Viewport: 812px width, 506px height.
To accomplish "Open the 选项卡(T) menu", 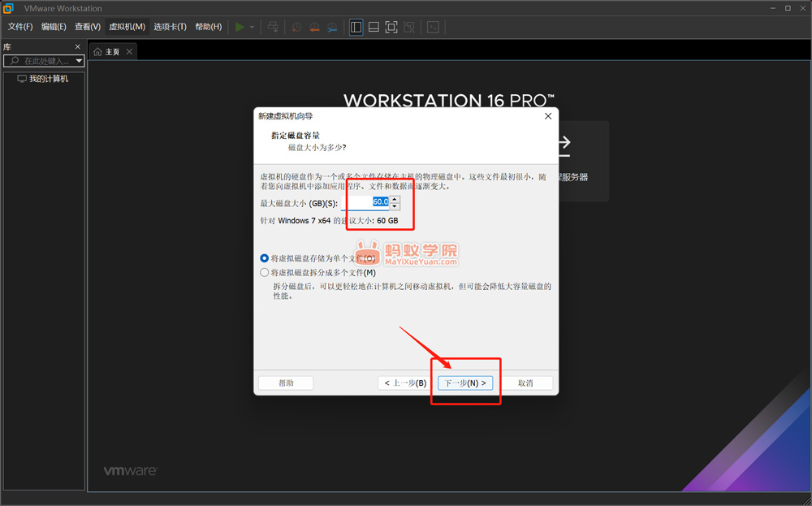I will (x=170, y=27).
